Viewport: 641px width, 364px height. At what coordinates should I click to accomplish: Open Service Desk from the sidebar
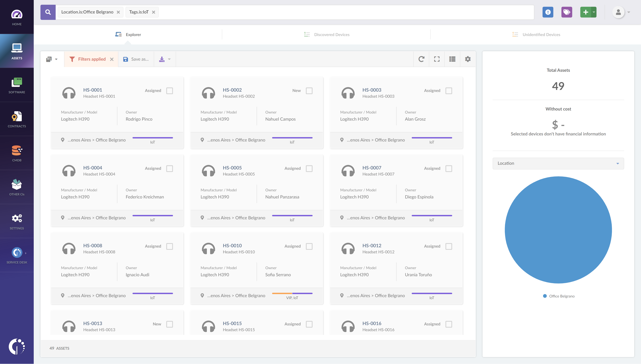pyautogui.click(x=17, y=255)
